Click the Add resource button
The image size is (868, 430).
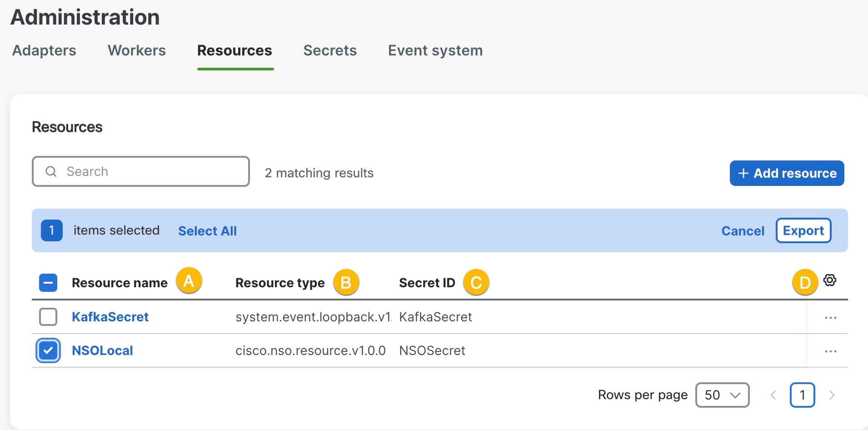[x=787, y=173]
